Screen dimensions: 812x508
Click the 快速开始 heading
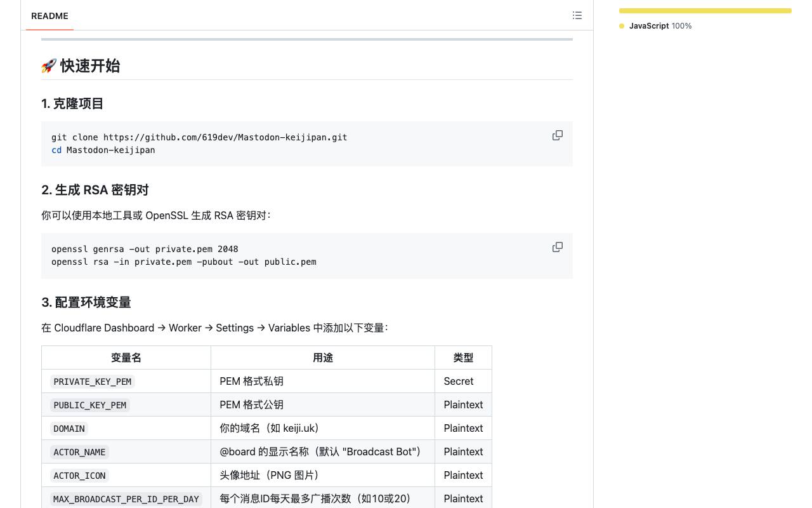pos(81,66)
